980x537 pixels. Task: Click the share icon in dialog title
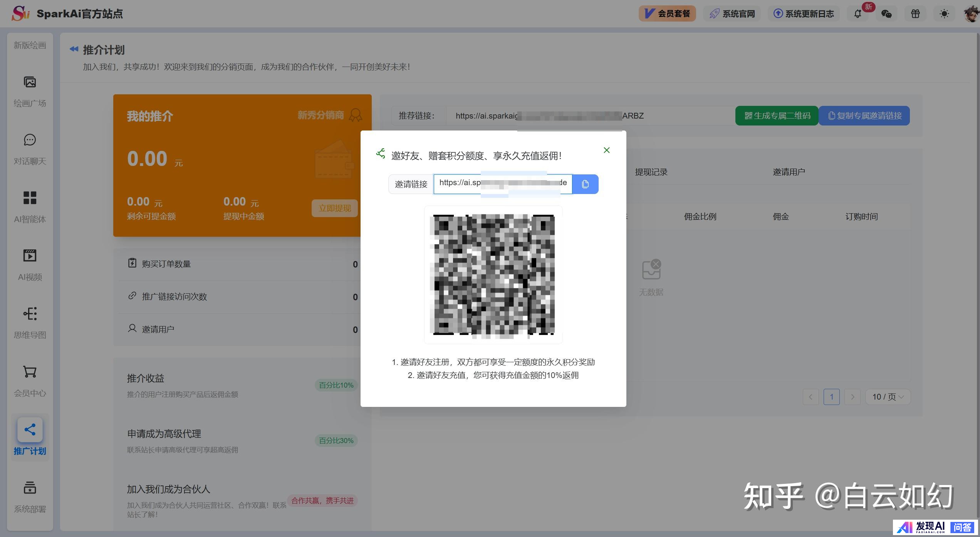(x=381, y=154)
